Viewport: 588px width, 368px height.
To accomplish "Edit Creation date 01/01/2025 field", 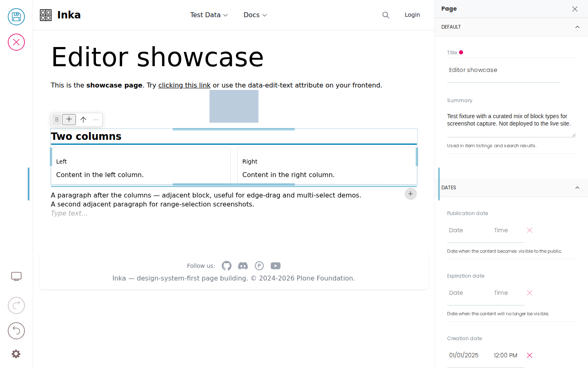I will (468, 355).
